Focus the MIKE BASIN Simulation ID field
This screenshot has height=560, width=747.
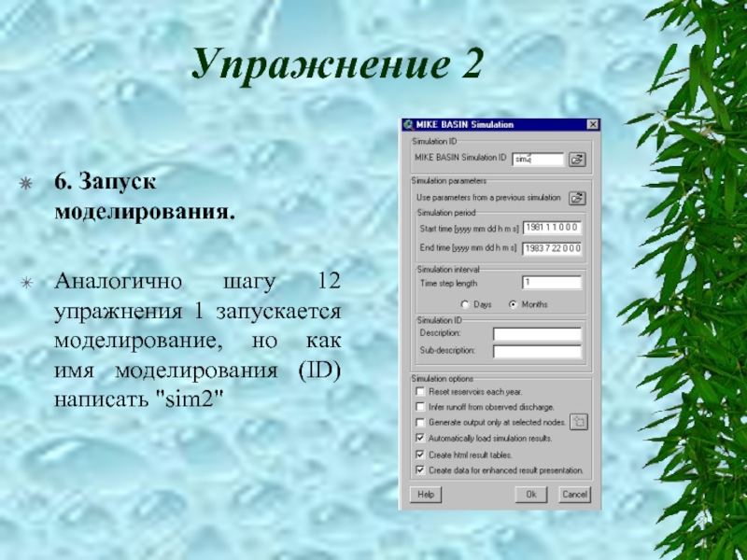[x=538, y=159]
